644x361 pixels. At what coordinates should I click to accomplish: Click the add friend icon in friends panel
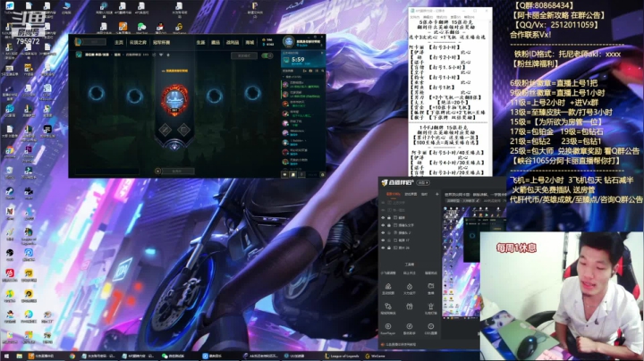pos(305,71)
